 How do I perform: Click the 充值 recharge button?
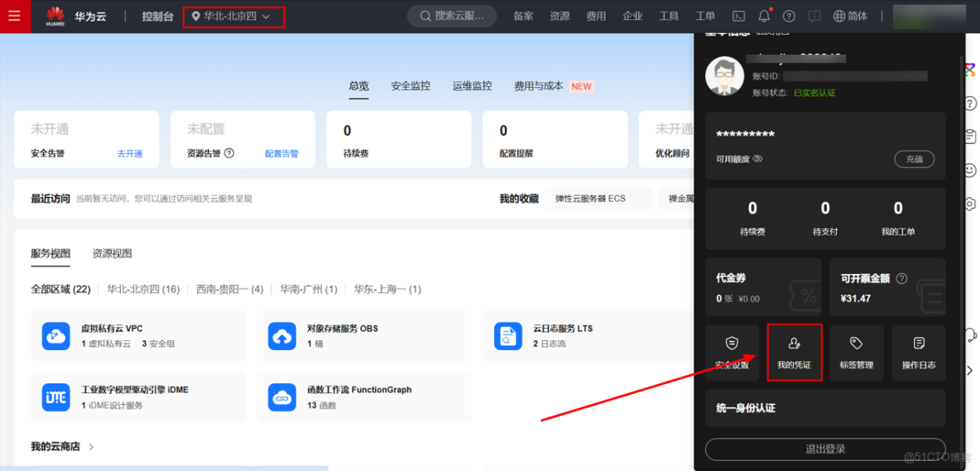(x=915, y=159)
